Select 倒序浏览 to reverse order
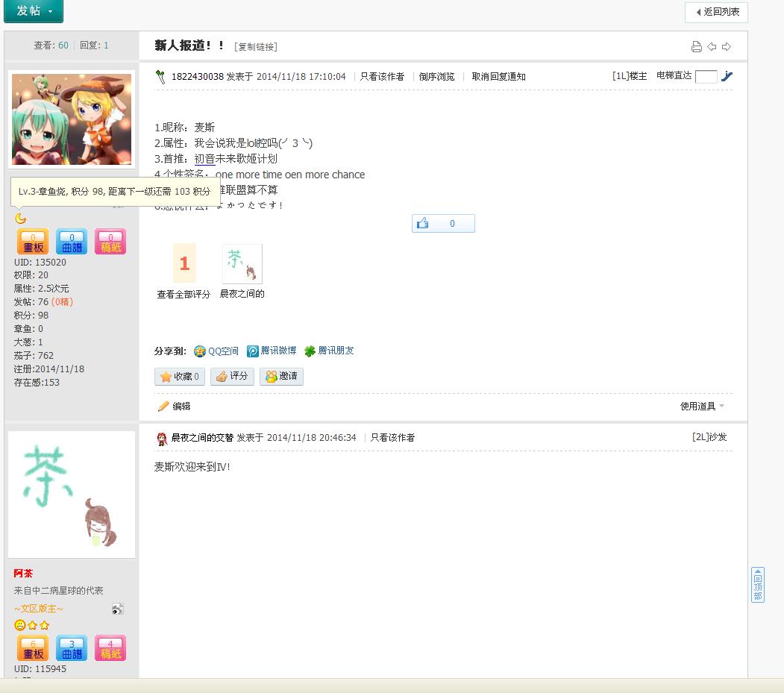The width and height of the screenshot is (784, 693). 436,77
